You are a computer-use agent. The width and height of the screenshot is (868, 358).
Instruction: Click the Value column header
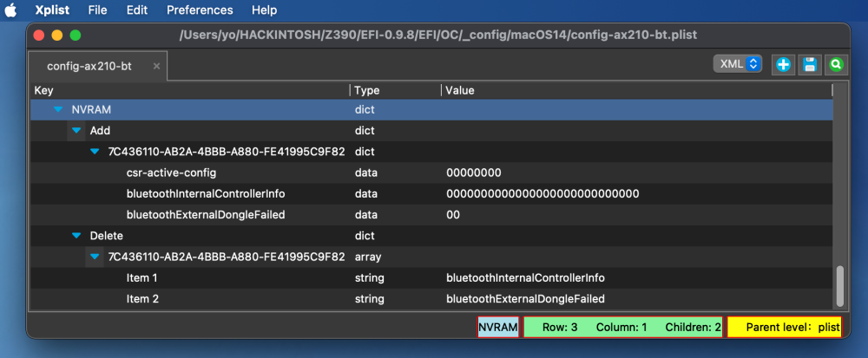click(636, 91)
